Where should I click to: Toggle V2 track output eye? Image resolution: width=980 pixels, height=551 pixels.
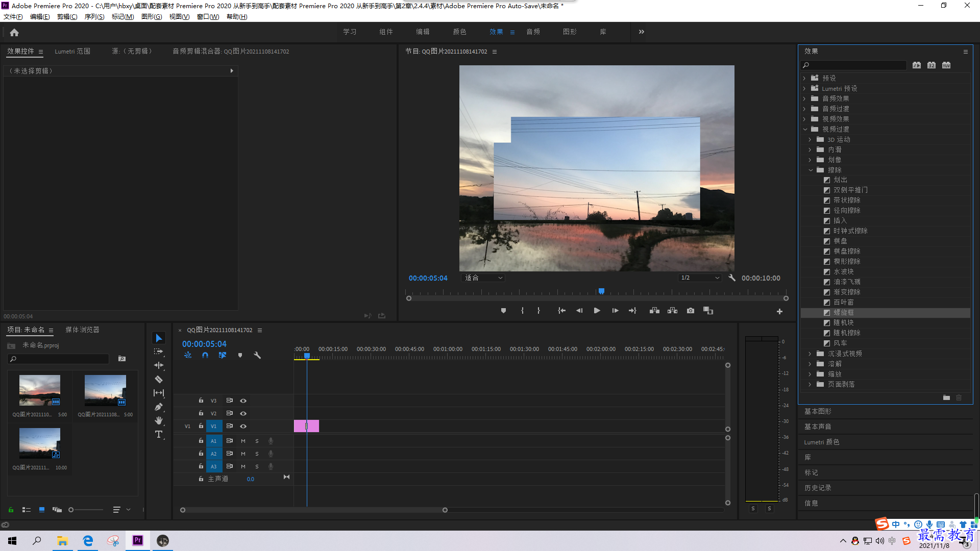coord(243,414)
